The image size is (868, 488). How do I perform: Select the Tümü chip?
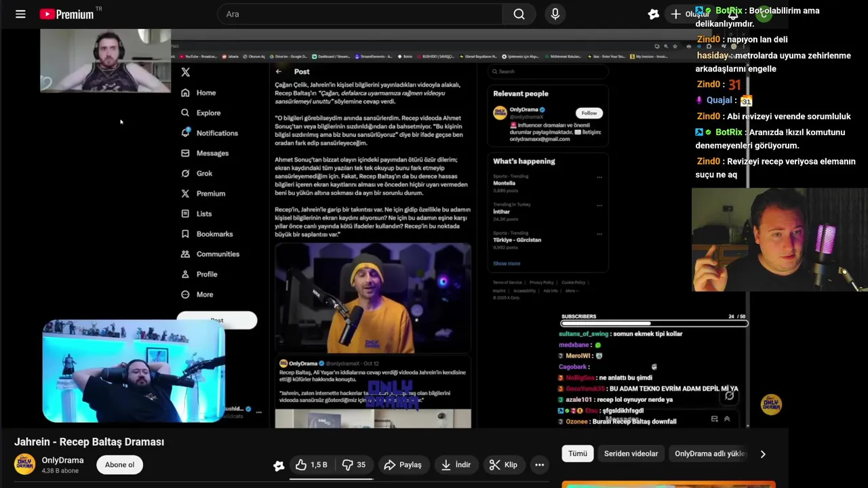pyautogui.click(x=578, y=454)
